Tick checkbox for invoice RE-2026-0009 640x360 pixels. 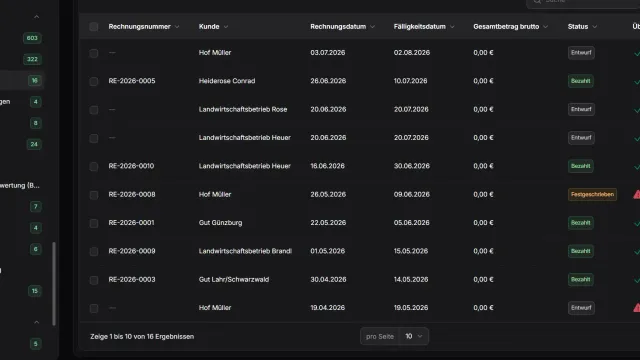(93, 251)
